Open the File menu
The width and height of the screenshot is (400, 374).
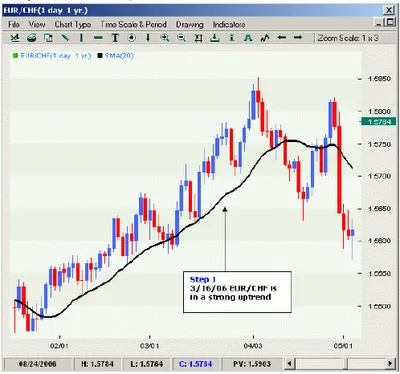point(14,24)
